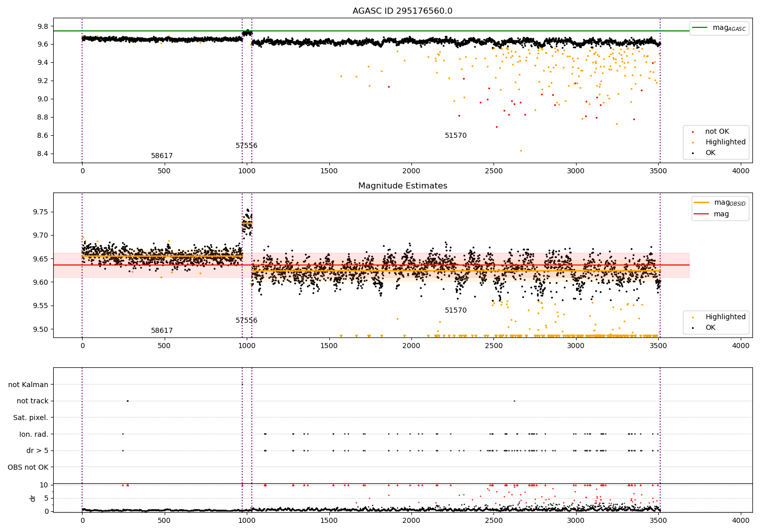Click the 'not track' row label

tap(32, 401)
